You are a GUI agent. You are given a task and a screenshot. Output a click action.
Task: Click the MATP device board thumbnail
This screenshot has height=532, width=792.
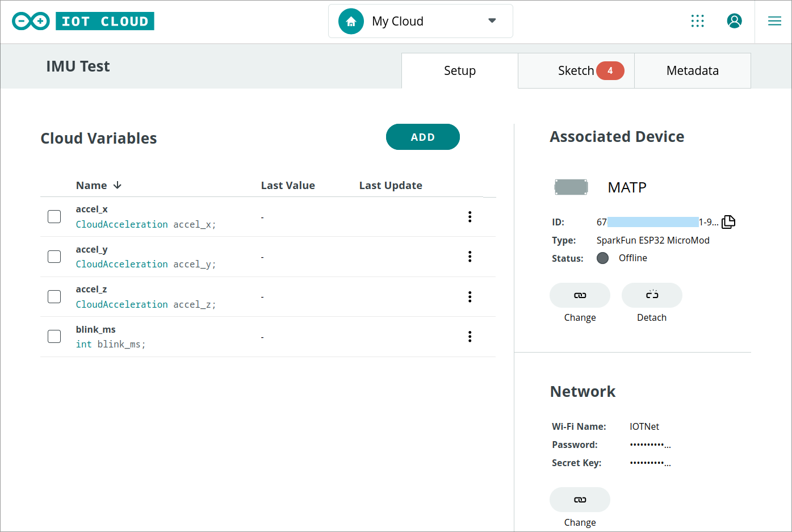(571, 187)
